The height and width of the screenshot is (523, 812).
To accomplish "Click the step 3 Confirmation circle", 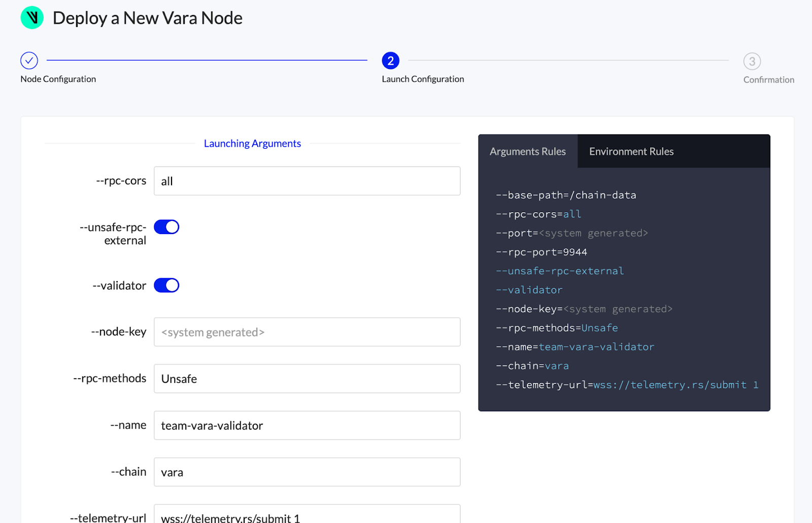I will [x=752, y=61].
